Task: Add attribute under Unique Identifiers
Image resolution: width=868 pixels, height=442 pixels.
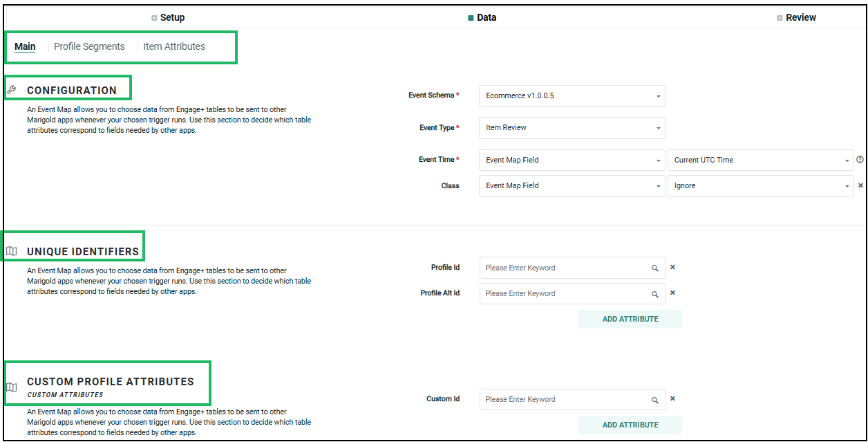Action: click(x=630, y=319)
